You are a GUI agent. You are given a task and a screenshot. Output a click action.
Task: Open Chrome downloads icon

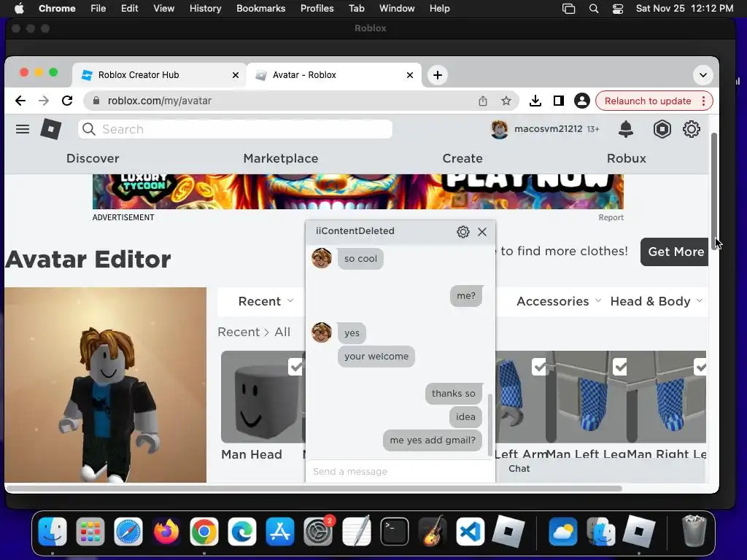535,101
